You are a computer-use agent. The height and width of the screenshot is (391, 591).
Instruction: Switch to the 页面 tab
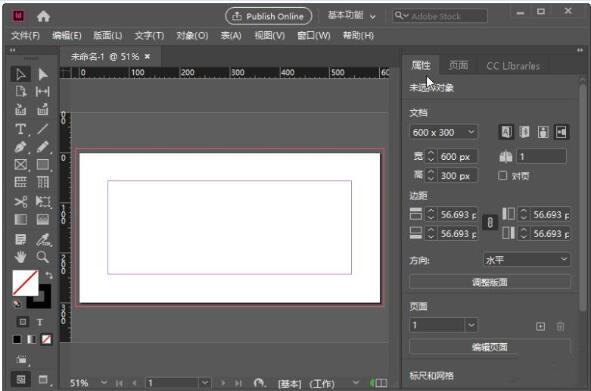tap(458, 66)
